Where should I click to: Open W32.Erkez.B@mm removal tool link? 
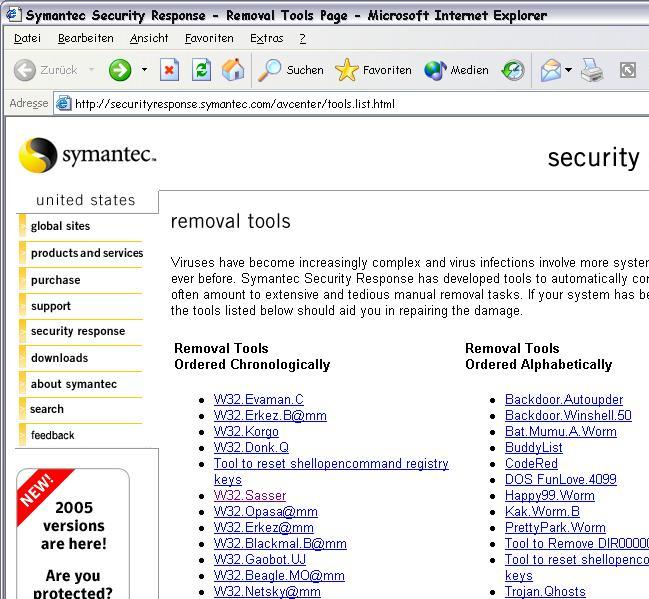coord(270,416)
